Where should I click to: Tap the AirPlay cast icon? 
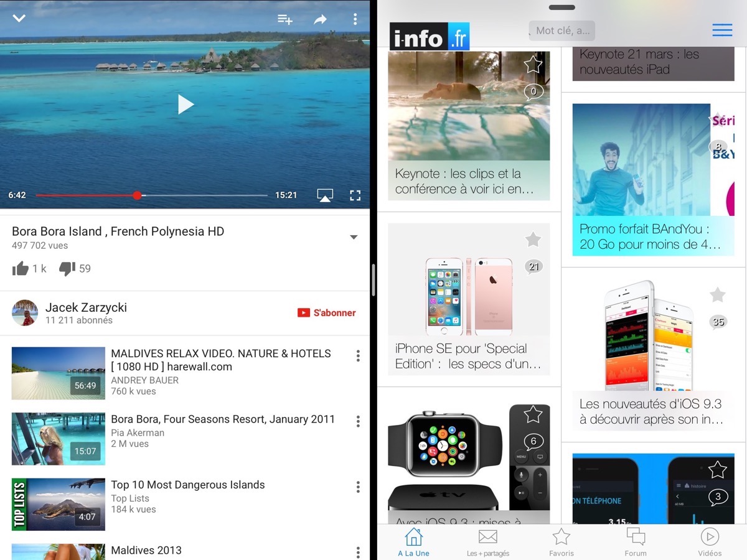tap(325, 195)
